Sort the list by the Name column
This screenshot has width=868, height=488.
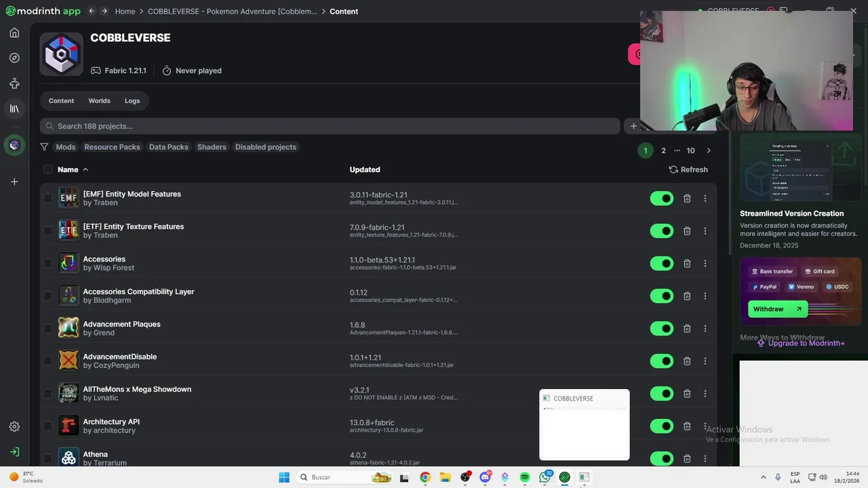click(73, 169)
